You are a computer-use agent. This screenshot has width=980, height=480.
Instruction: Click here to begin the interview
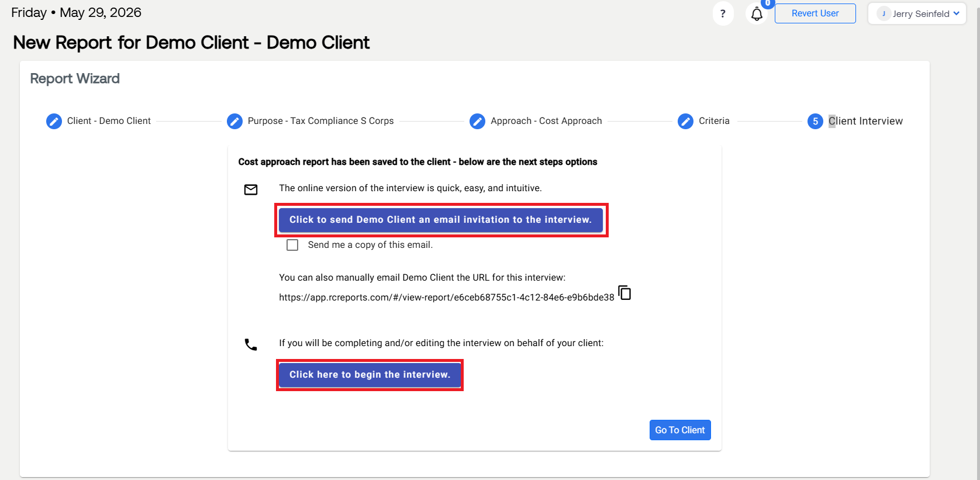point(370,375)
